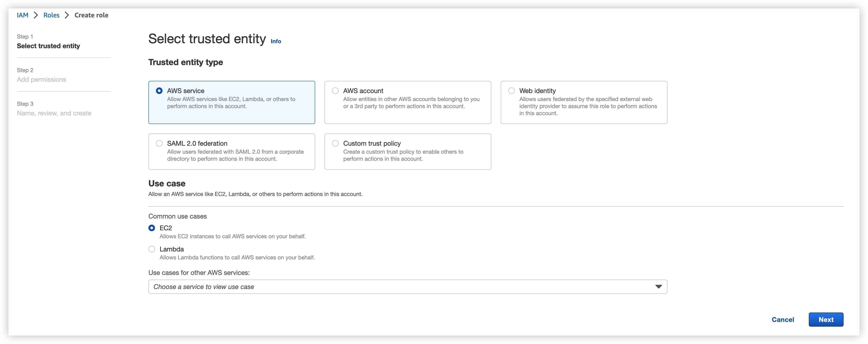Screen dimensions: 868x344
Task: Select AWS account trusted entity type
Action: pos(335,91)
